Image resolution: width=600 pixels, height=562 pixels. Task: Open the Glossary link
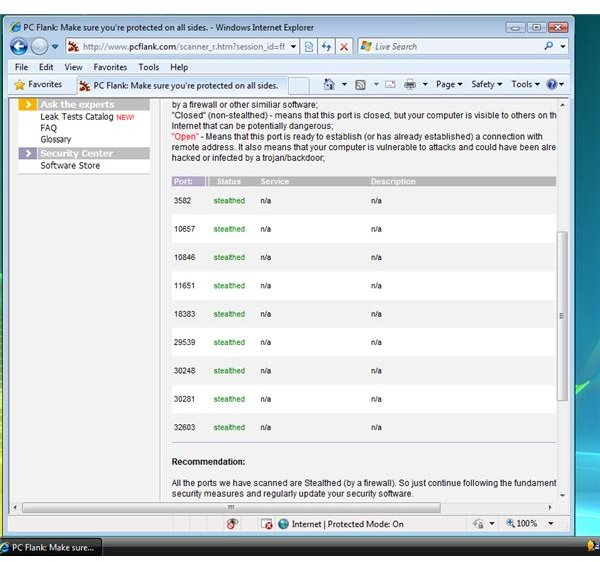point(56,139)
